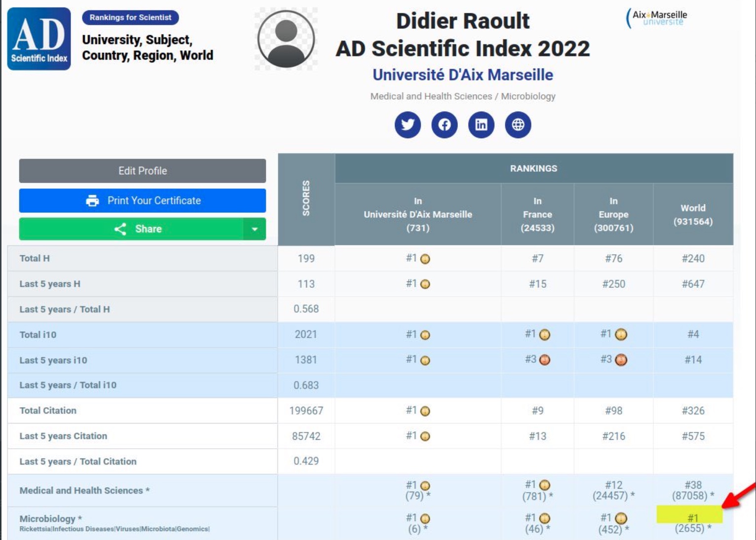Select the Total H row label
Image resolution: width=756 pixels, height=540 pixels.
tap(35, 258)
